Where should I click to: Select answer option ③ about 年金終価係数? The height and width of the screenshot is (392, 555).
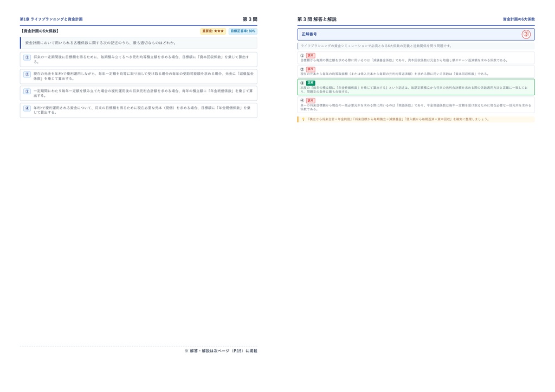tap(138, 93)
